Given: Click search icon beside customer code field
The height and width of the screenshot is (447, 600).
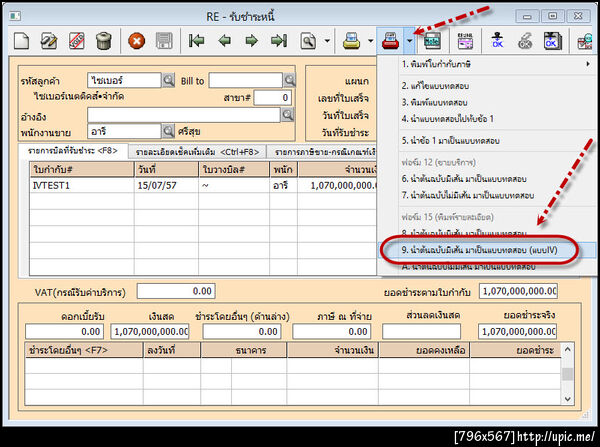Looking at the screenshot, I should [x=169, y=80].
